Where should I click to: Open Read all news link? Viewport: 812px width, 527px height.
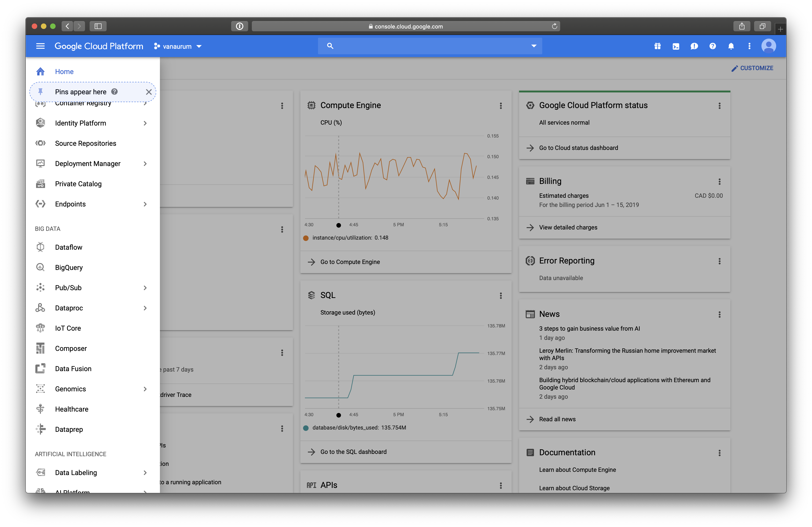[557, 419]
